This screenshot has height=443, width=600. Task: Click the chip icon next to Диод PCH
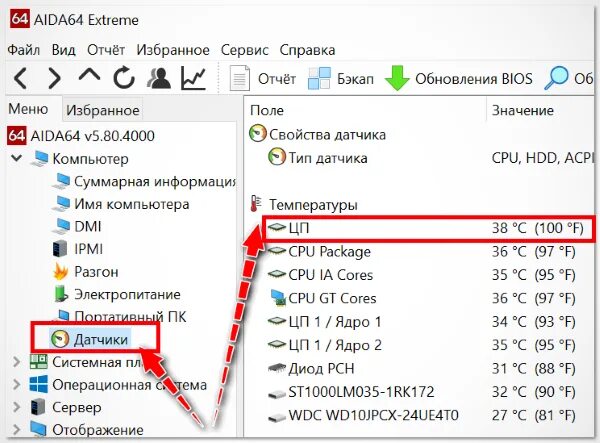[277, 368]
